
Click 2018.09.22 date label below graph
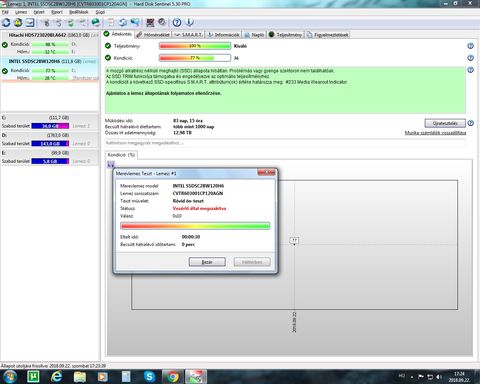tap(294, 322)
